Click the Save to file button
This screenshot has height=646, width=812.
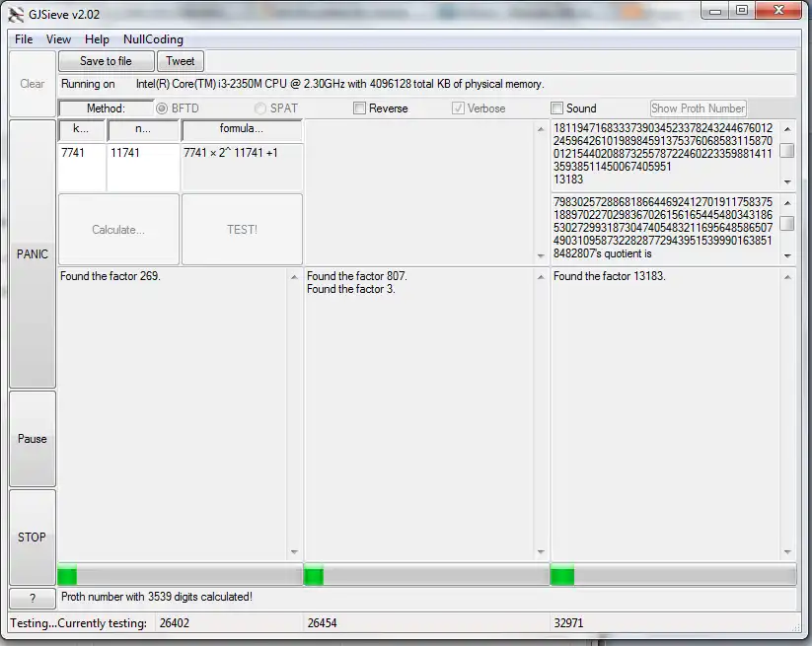[107, 61]
